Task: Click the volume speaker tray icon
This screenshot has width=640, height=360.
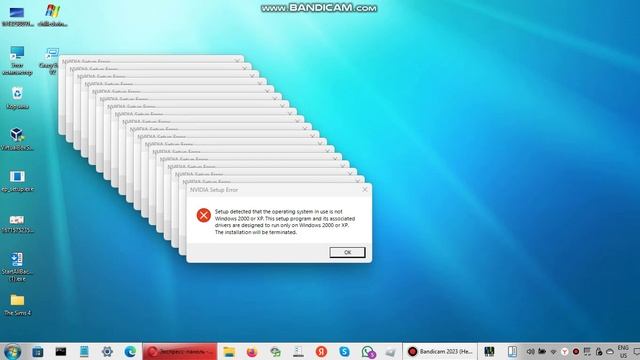Action: (x=530, y=351)
